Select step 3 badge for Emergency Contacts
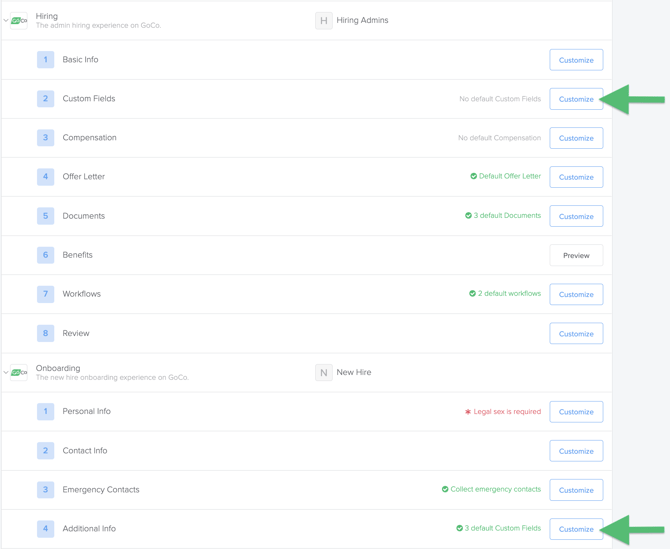Image resolution: width=670 pixels, height=549 pixels. point(45,490)
